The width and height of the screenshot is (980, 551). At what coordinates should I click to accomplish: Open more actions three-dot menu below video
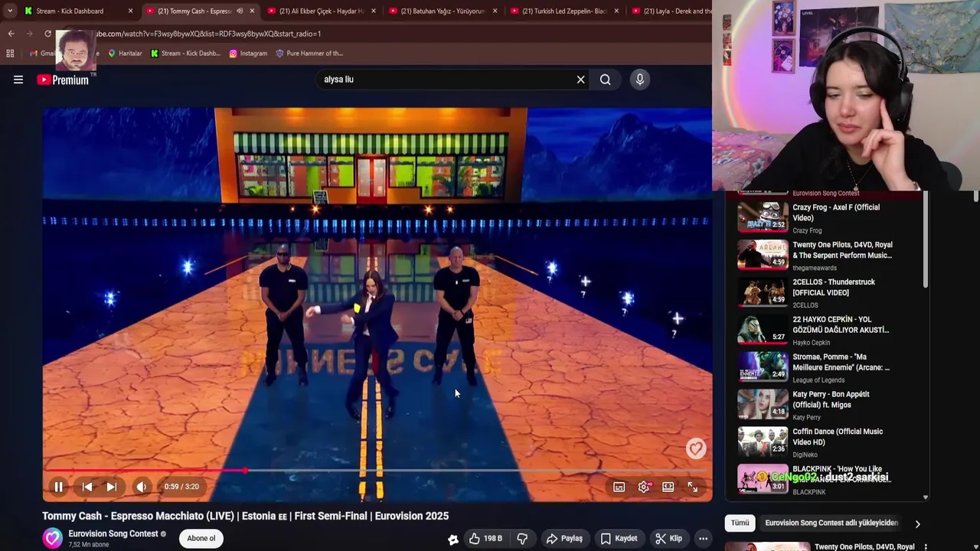(703, 538)
